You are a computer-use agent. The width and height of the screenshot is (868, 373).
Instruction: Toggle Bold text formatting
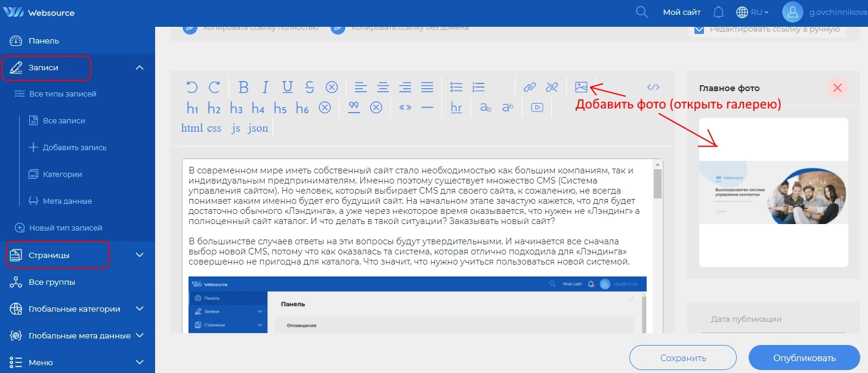(243, 88)
